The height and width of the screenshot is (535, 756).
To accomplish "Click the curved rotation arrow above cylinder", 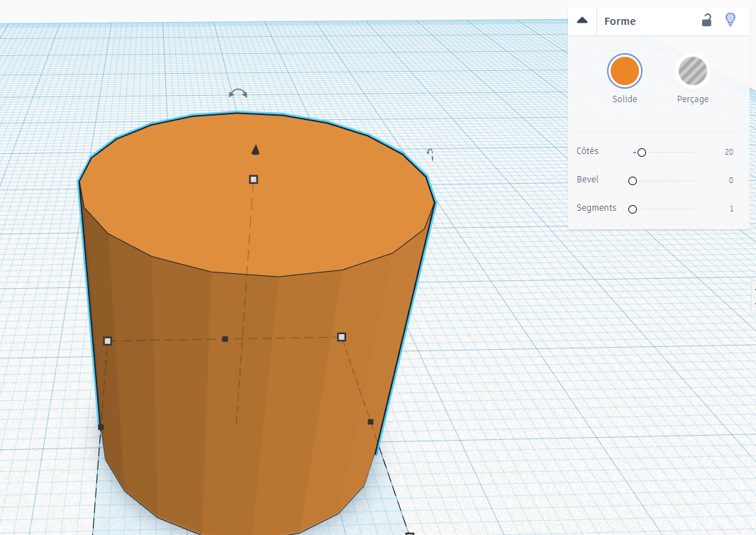I will [x=238, y=93].
